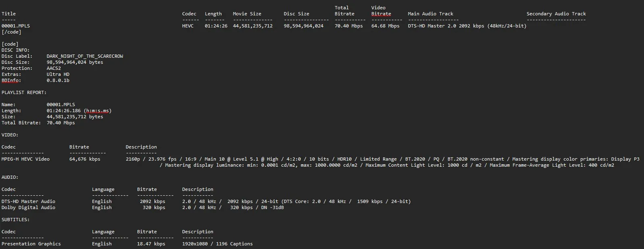Screen dimensions: 644x249
Task: Click the Secondary Audio Track column header
Action: 556,14
